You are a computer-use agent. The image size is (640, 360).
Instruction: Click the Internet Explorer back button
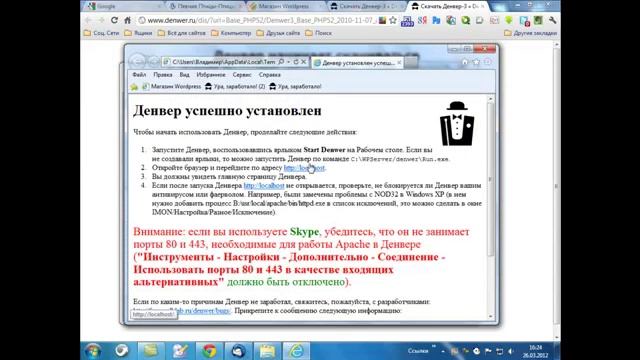(138, 62)
